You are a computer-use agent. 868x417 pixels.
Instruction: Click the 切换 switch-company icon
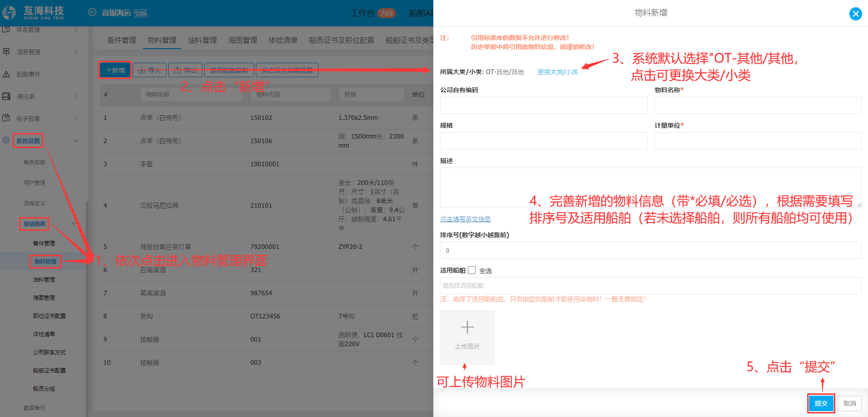pos(141,14)
